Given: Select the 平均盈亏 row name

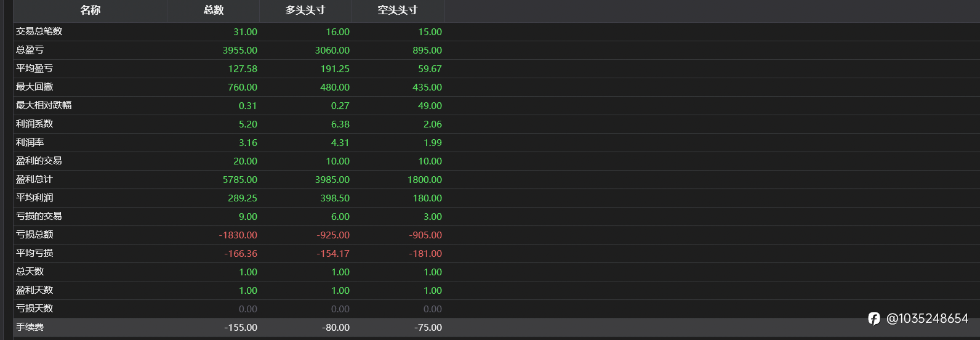Looking at the screenshot, I should [x=34, y=68].
